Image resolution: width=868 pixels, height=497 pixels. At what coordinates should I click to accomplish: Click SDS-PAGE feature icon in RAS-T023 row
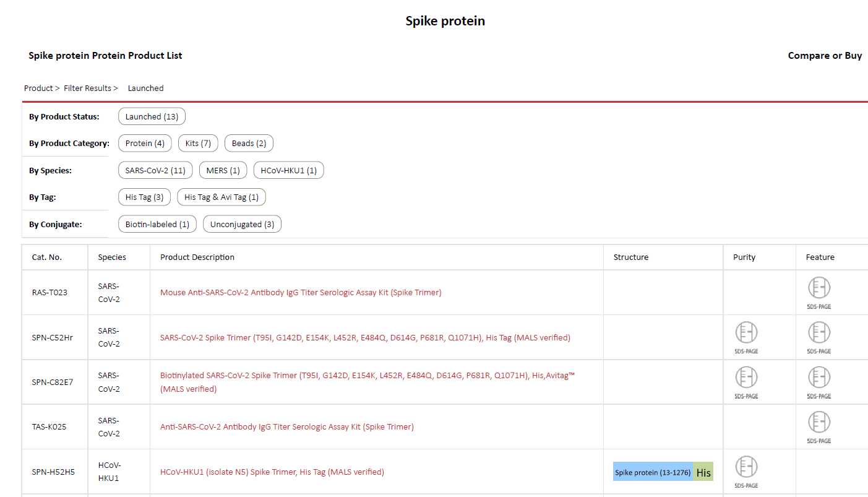pyautogui.click(x=819, y=293)
